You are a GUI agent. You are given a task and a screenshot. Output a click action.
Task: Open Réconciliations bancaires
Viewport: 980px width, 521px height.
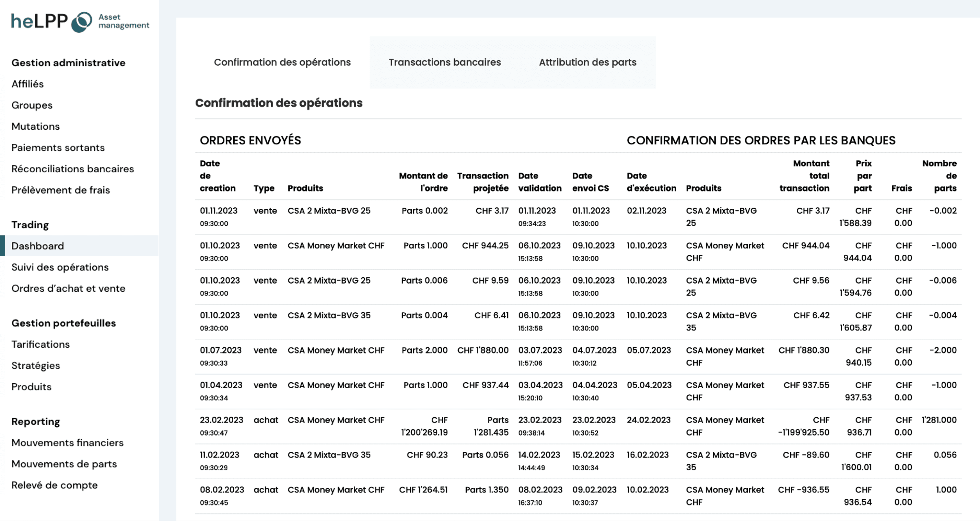pyautogui.click(x=72, y=169)
